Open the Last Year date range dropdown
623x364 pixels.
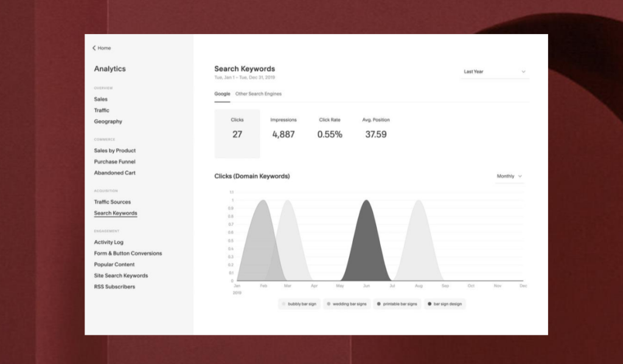[x=495, y=72]
